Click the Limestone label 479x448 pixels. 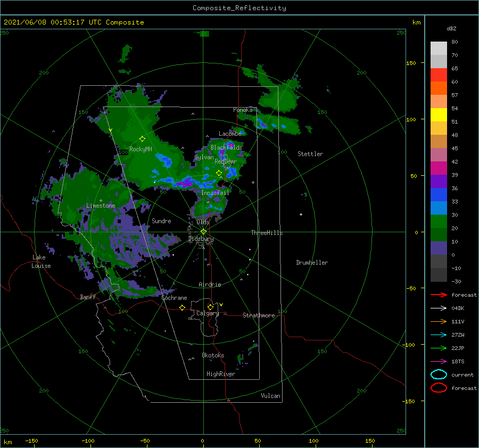tap(101, 206)
